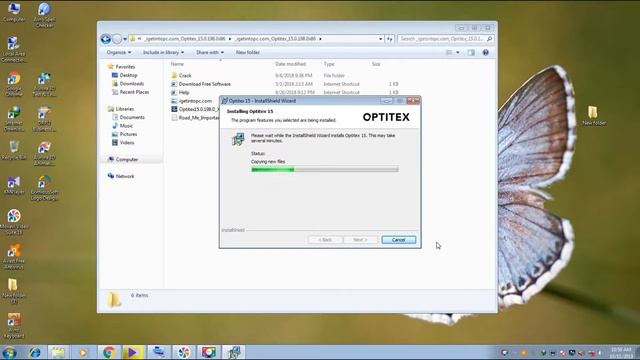Click taskbar clock
This screenshot has width=640, height=360.
click(x=621, y=353)
